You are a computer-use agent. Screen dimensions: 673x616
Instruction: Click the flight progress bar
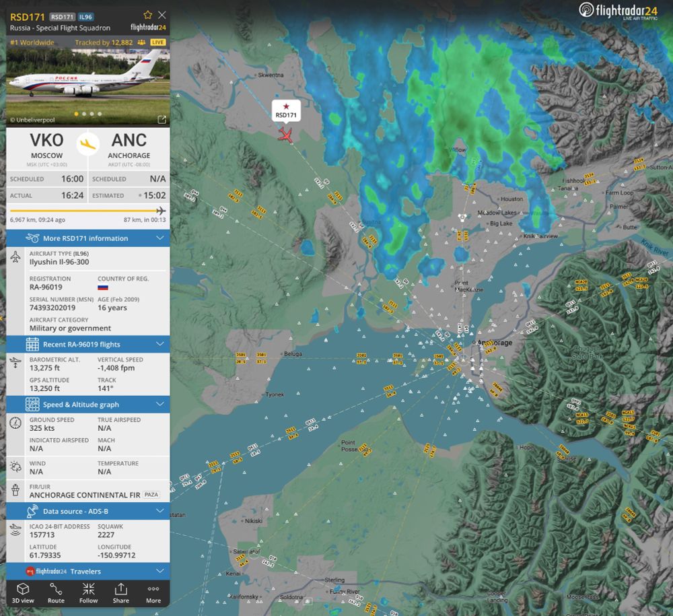[x=88, y=211]
